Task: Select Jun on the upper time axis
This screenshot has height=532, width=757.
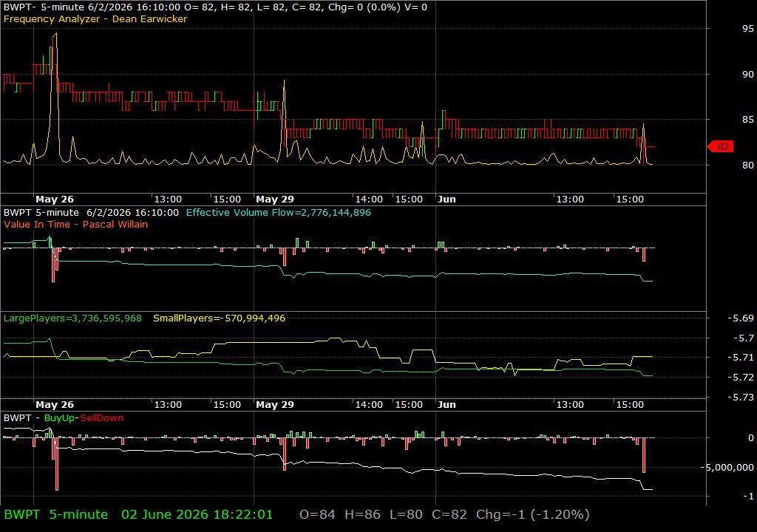Action: pos(447,199)
